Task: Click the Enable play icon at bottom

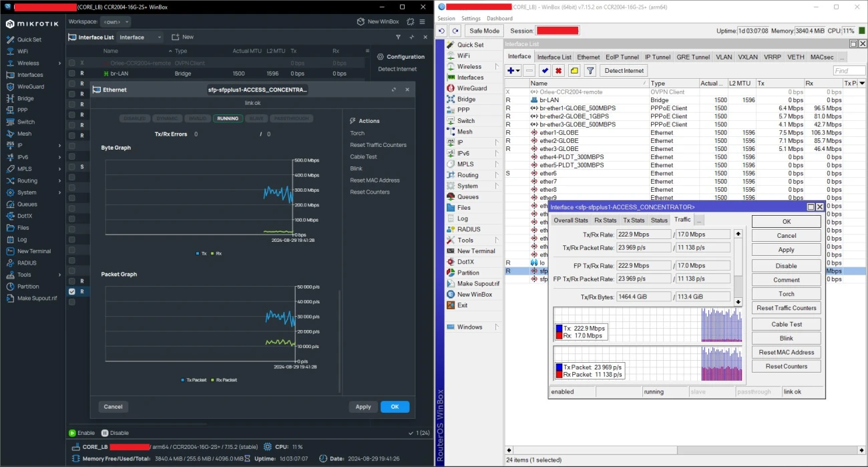Action: coord(73,433)
